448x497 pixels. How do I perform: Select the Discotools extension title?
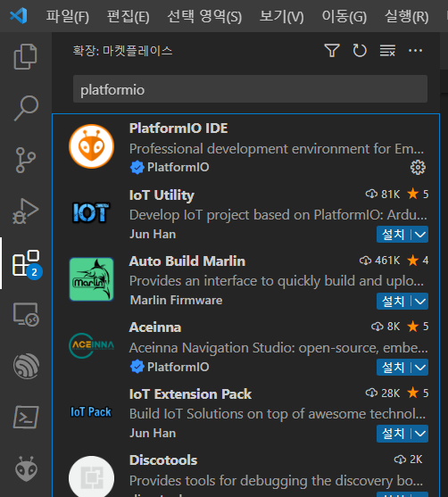(163, 460)
